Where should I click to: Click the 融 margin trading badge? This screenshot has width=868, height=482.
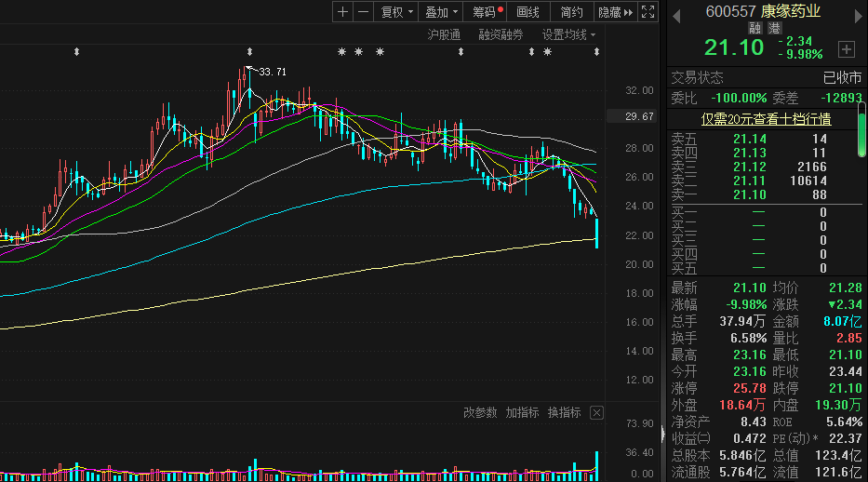(754, 28)
